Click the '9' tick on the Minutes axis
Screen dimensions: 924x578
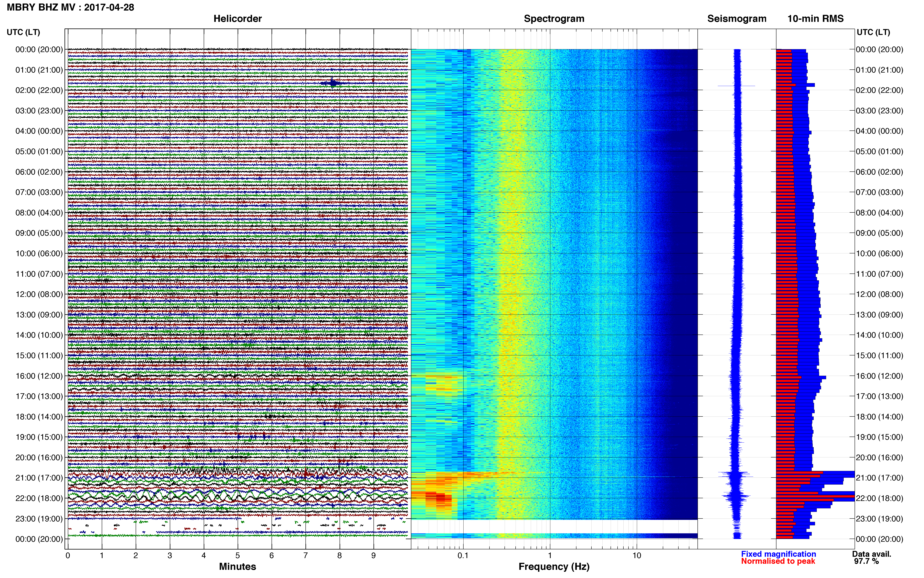click(373, 555)
